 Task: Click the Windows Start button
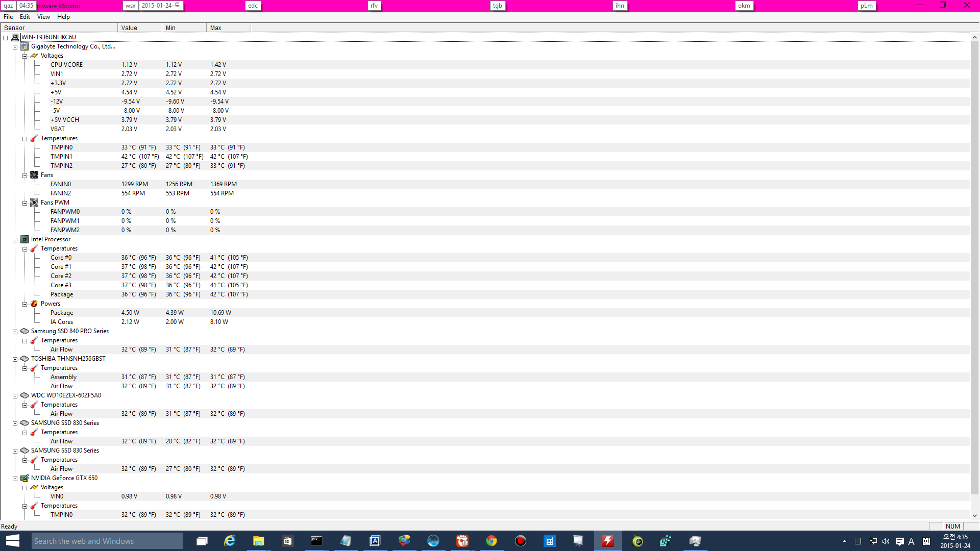tap(11, 541)
